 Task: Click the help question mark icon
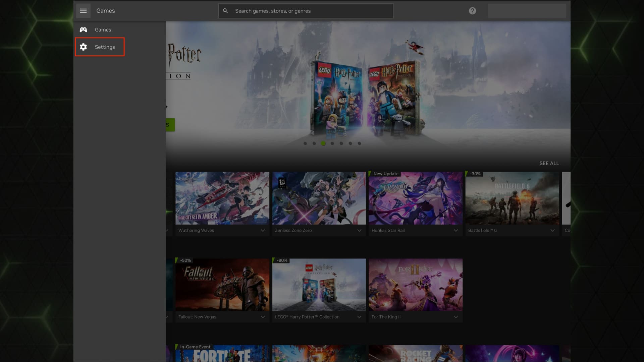click(x=472, y=11)
